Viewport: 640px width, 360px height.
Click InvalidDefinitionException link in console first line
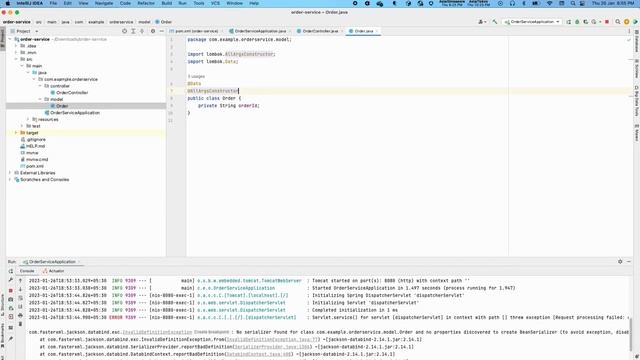tap(157, 332)
